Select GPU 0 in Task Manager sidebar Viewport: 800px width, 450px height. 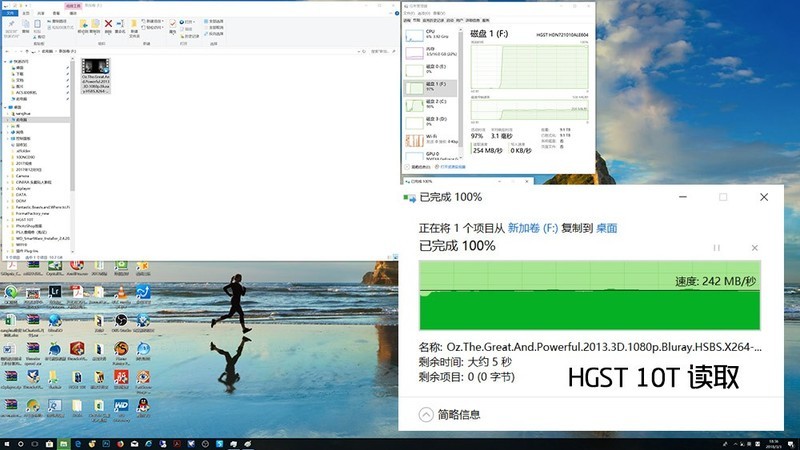click(431, 156)
